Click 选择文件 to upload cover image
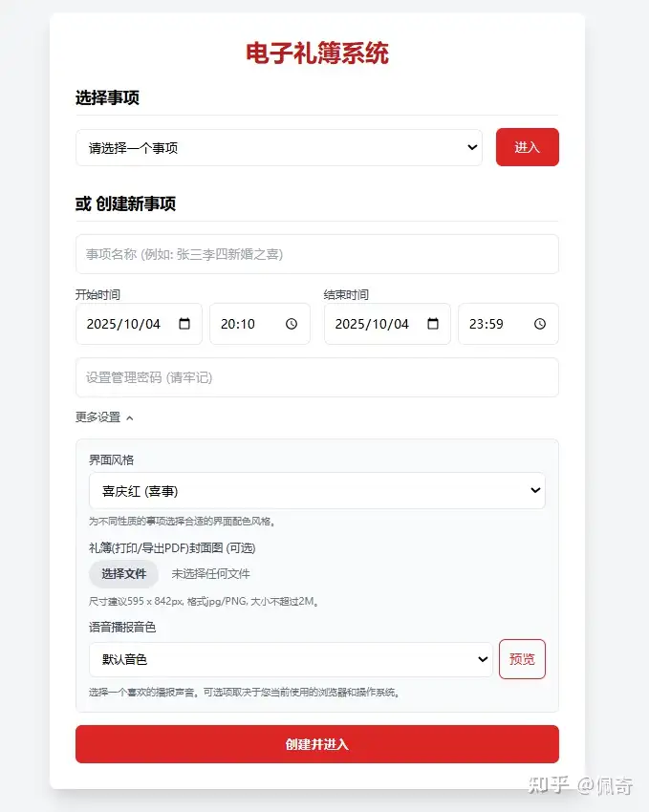Image resolution: width=649 pixels, height=812 pixels. 123,574
